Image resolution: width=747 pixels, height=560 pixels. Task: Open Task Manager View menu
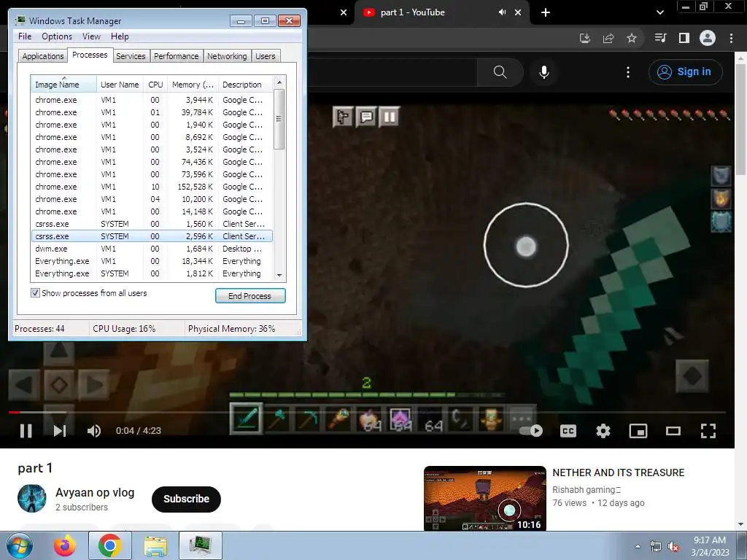[91, 36]
